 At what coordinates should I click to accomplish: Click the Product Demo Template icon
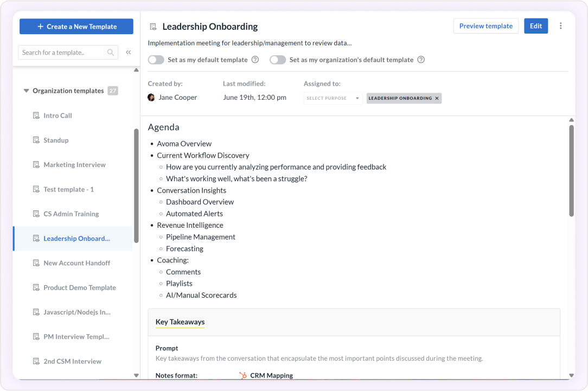36,287
